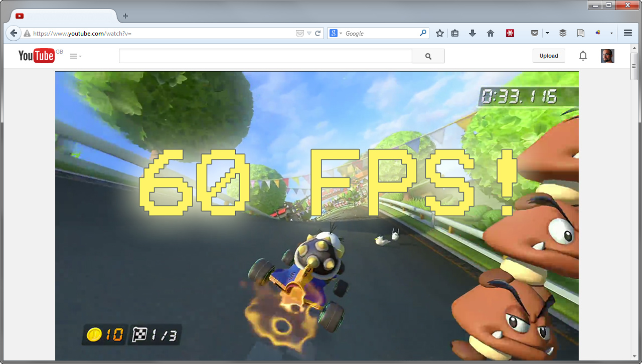Viewport: 642px width, 364px height.
Task: Reload the page
Action: 317,34
